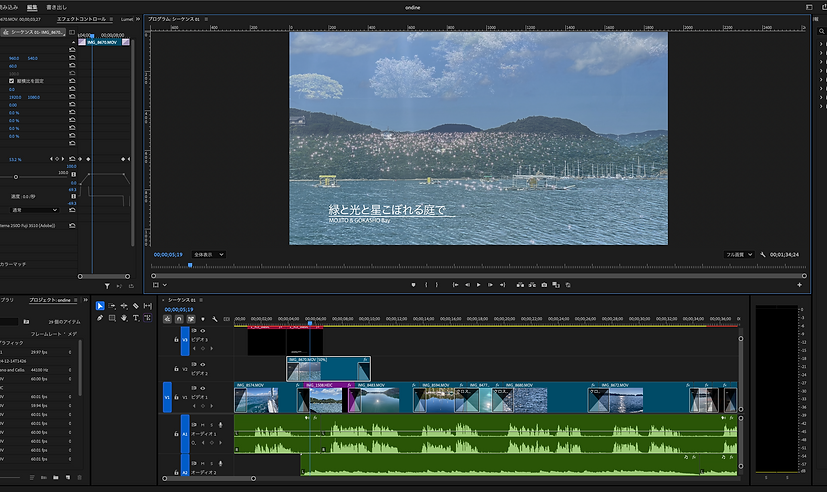827x492 pixels.
Task: Select the Ripple Edit tool
Action: tap(124, 306)
